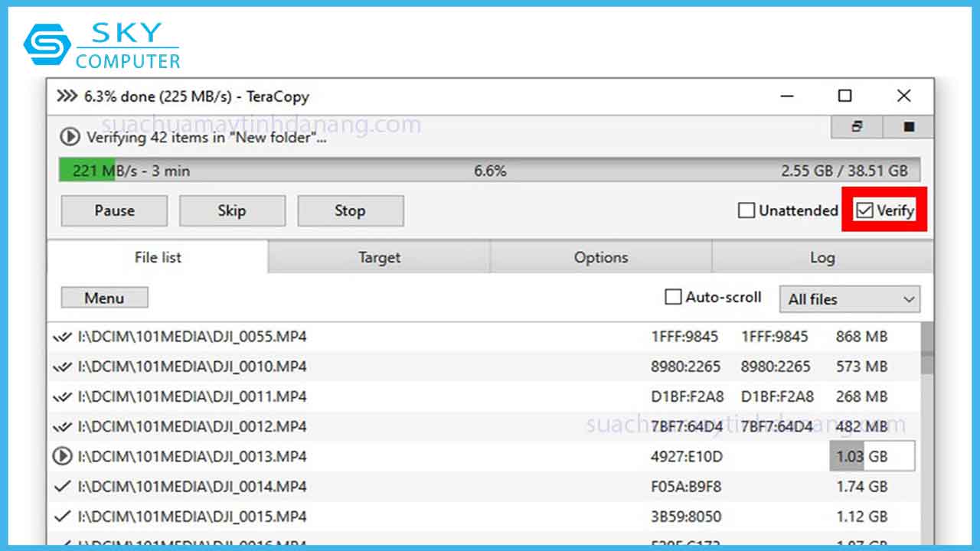Click the 573 MB size value

tap(862, 367)
